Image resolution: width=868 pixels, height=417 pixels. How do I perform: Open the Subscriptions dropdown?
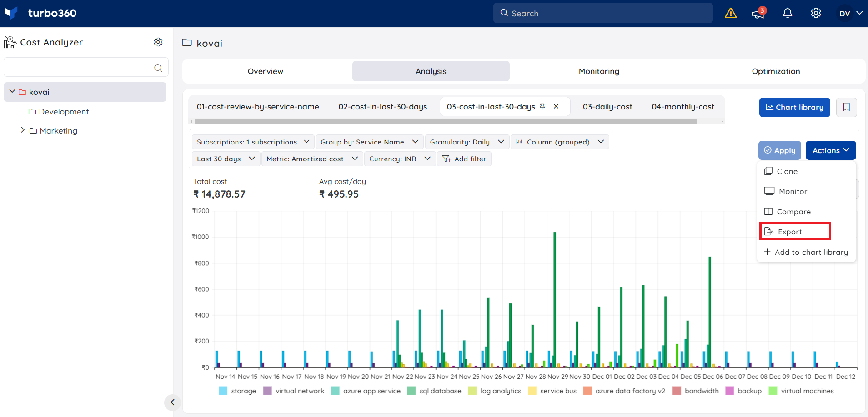[x=253, y=142]
